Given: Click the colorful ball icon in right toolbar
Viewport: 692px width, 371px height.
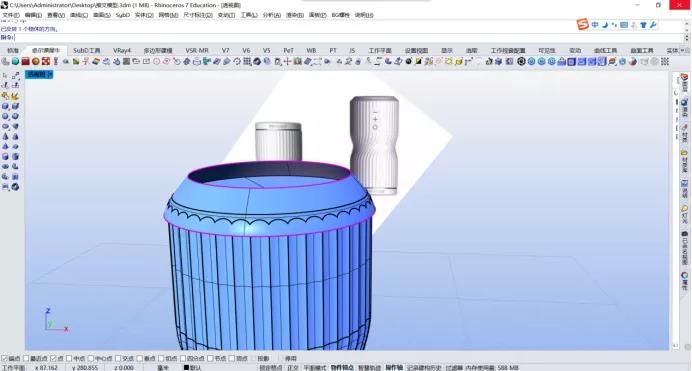Looking at the screenshot, I should tap(632, 61).
